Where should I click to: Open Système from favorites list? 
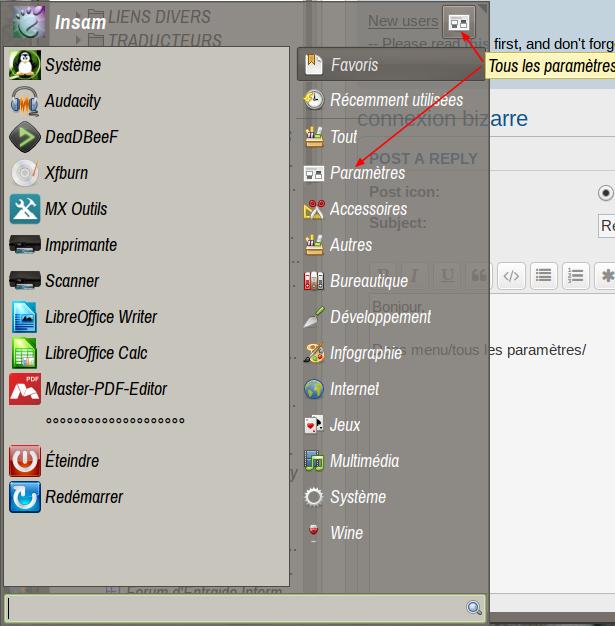(147, 65)
